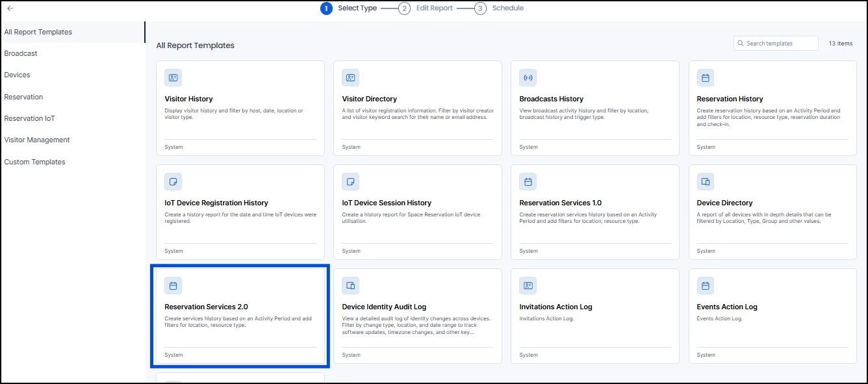Select the Broadcasts History template title

552,99
